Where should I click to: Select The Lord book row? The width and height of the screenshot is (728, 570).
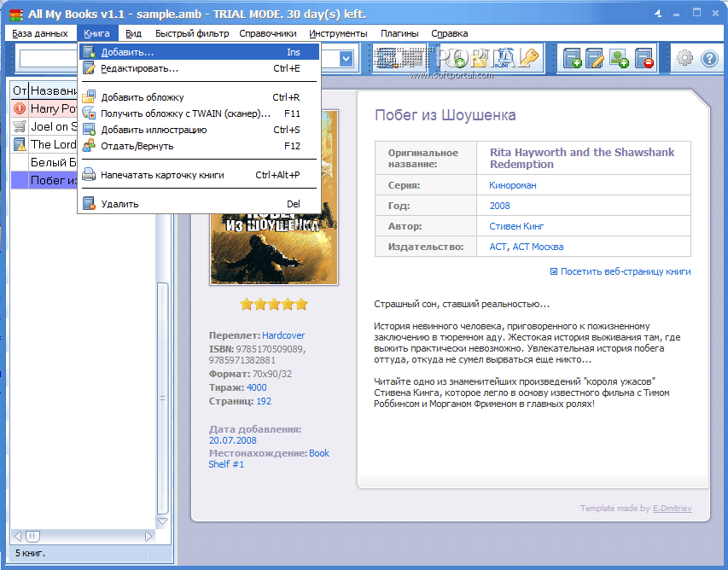(44, 144)
